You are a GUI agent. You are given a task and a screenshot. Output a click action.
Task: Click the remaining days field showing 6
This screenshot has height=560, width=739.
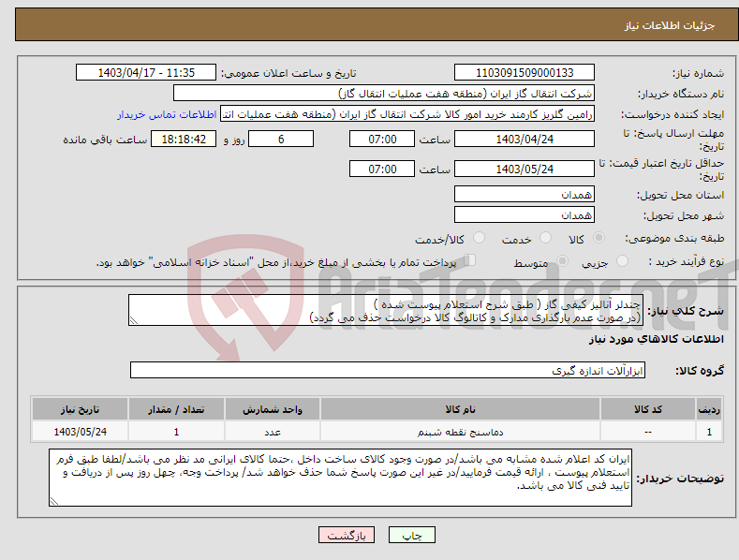coord(281,139)
